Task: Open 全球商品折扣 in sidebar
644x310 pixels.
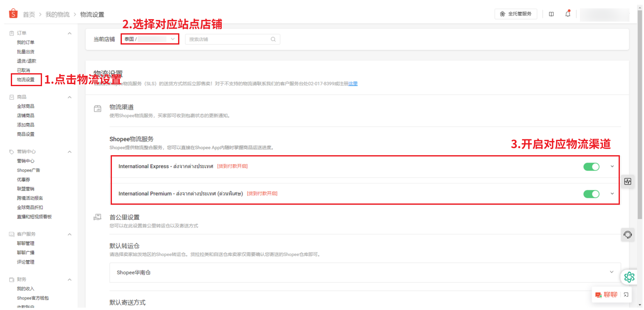Action: (30, 207)
